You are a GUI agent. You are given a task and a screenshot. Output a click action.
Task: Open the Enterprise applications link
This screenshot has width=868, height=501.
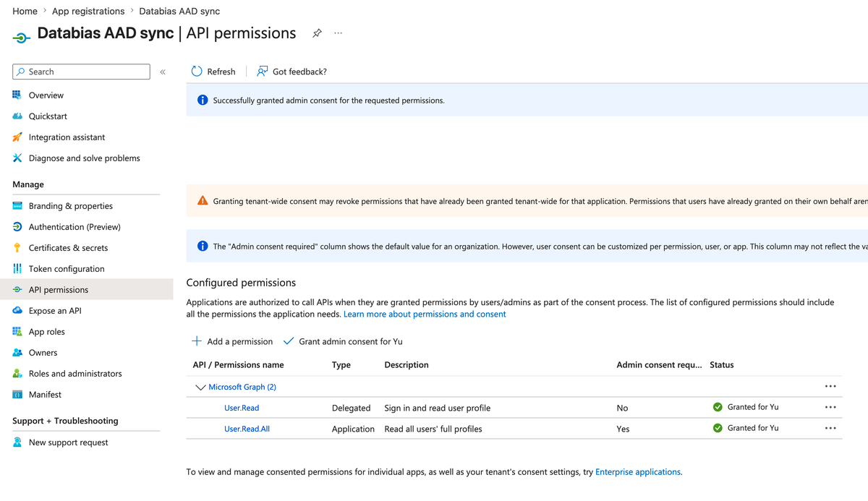pos(638,472)
